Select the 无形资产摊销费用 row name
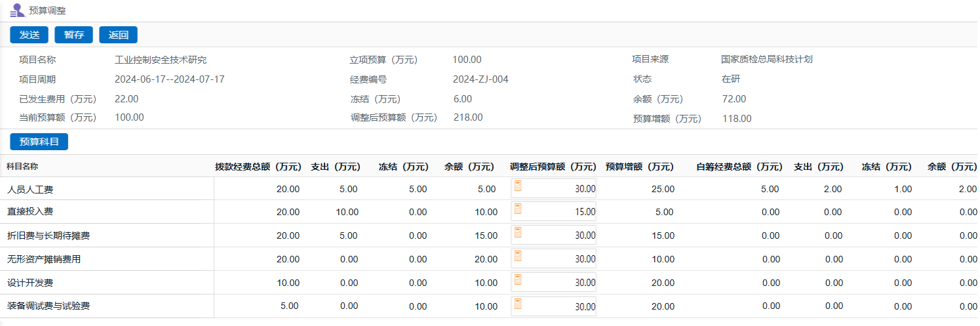Screen dimensions: 980x326 (x=44, y=260)
